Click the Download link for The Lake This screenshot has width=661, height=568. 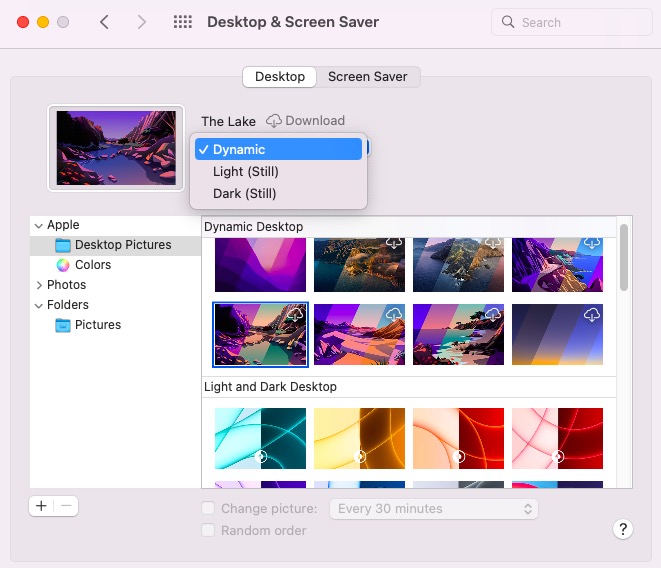point(314,121)
